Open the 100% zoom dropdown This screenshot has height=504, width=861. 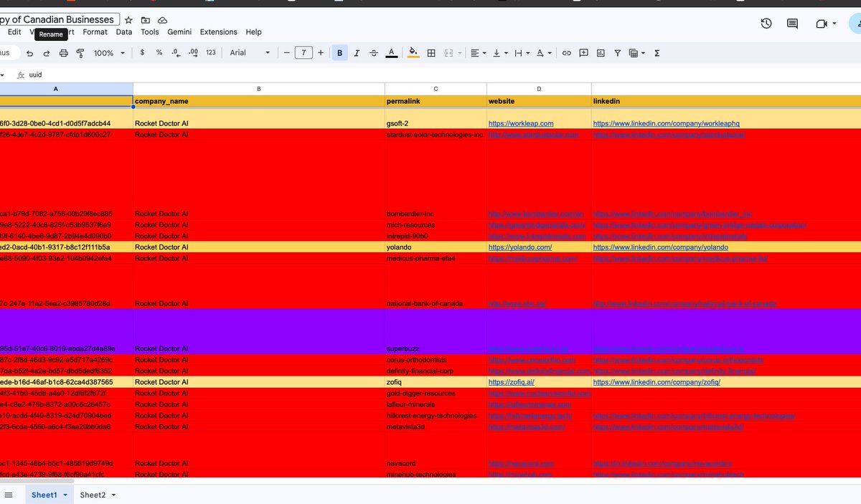click(x=109, y=53)
